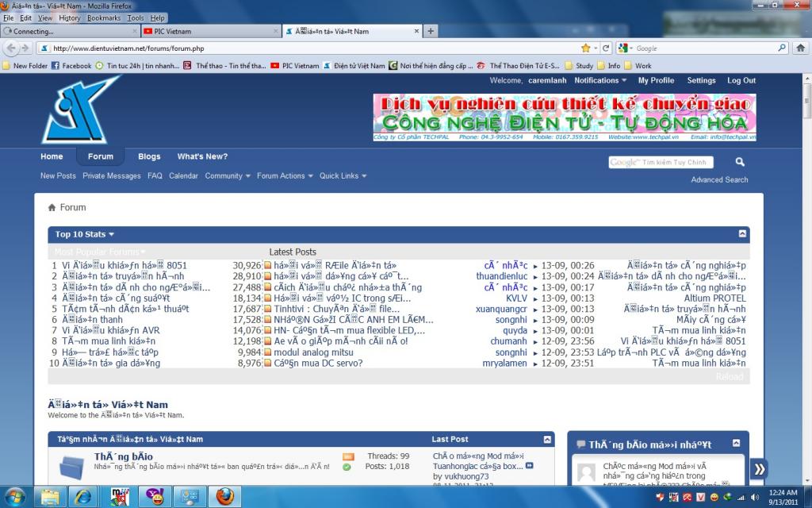Screen dimensions: 812x508
Task: Open the Info bookmarks folder
Action: click(x=609, y=66)
